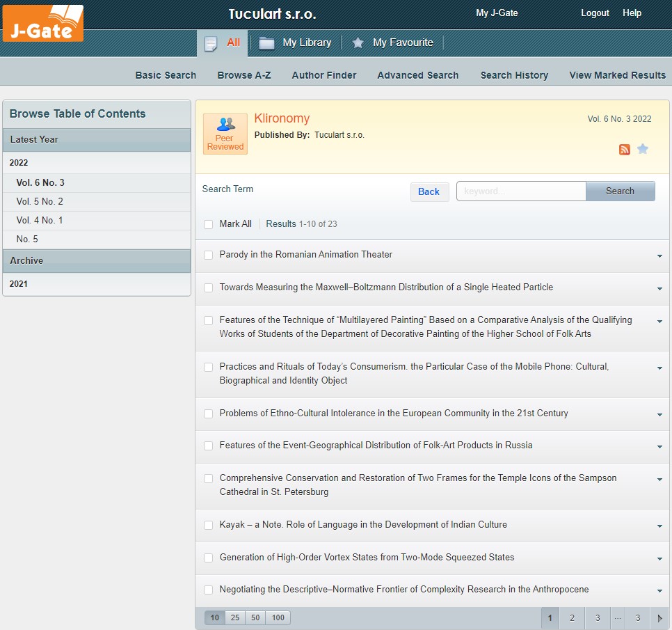
Task: Open Vol. 5 No. 2 issue
Action: 40,202
